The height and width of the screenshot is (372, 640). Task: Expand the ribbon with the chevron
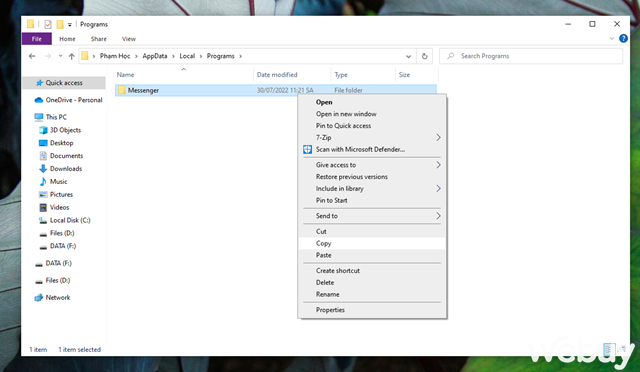[x=611, y=38]
